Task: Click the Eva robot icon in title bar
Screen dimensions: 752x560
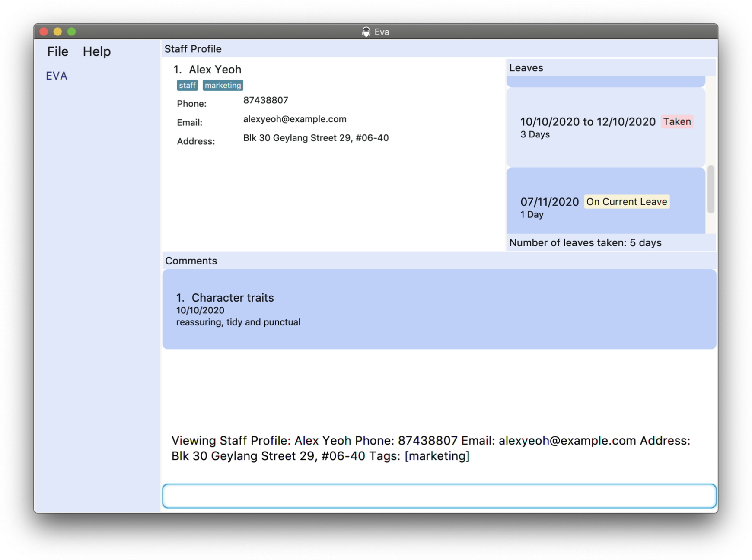Action: (x=366, y=32)
